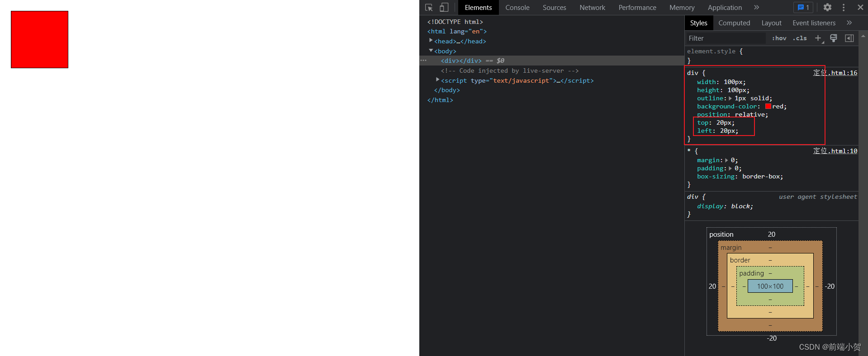The height and width of the screenshot is (356, 868).
Task: Toggle rendering emulations paintbrush icon
Action: pyautogui.click(x=834, y=38)
